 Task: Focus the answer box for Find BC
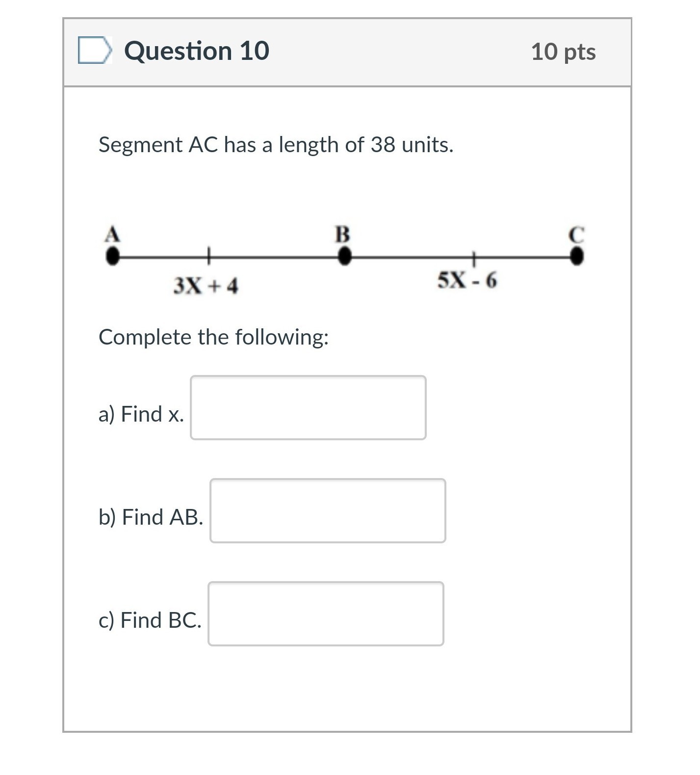(x=326, y=614)
